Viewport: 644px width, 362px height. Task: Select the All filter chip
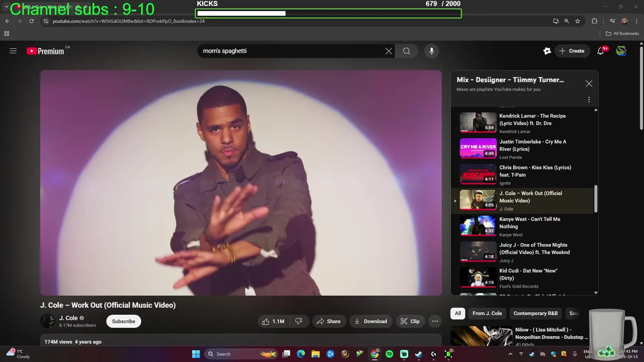pyautogui.click(x=458, y=313)
